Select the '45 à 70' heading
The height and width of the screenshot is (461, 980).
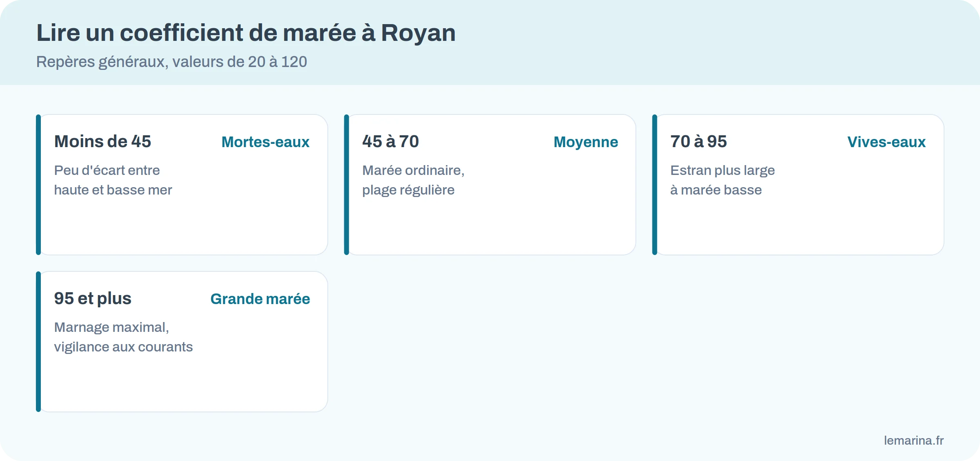click(390, 141)
